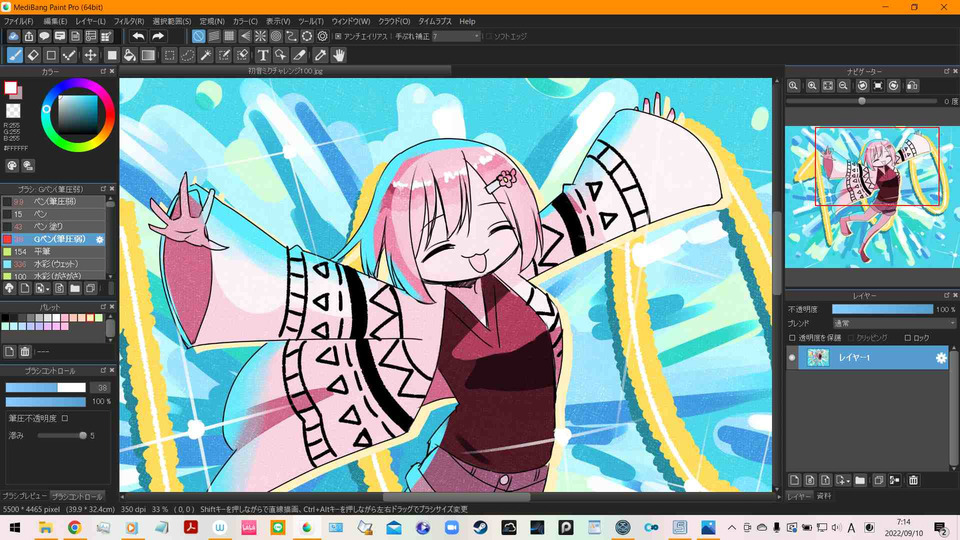Select the Brush tool
Screen dimensions: 960x540
pyautogui.click(x=15, y=55)
